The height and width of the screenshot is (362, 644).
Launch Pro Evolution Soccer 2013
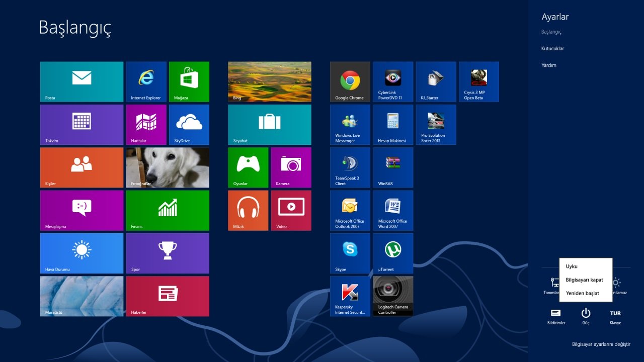436,125
